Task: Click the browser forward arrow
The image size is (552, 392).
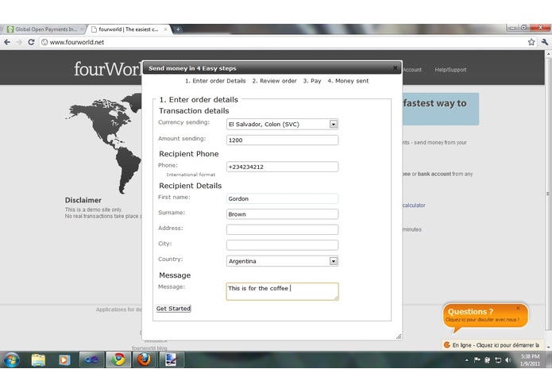Action: (19, 42)
